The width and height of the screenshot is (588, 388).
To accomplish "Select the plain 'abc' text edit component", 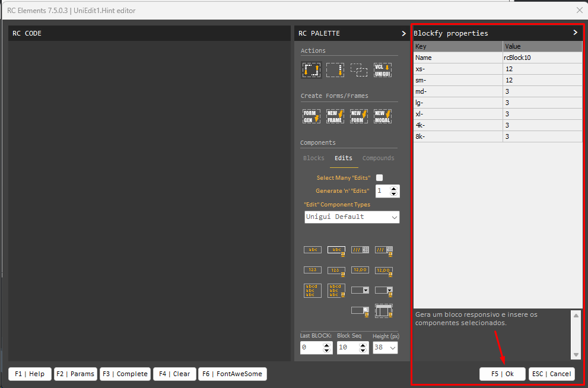I will 312,250.
